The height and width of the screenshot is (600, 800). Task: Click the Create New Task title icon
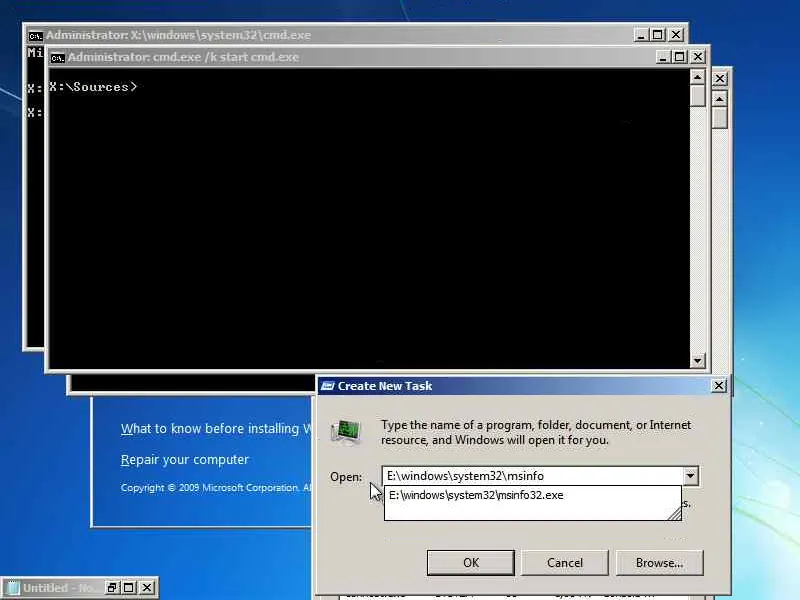pyautogui.click(x=328, y=386)
